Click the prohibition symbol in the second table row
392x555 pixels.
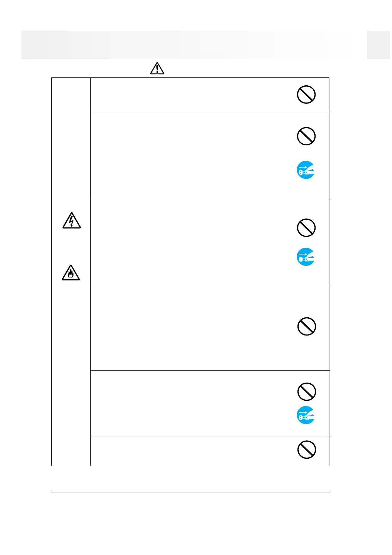pyautogui.click(x=306, y=136)
